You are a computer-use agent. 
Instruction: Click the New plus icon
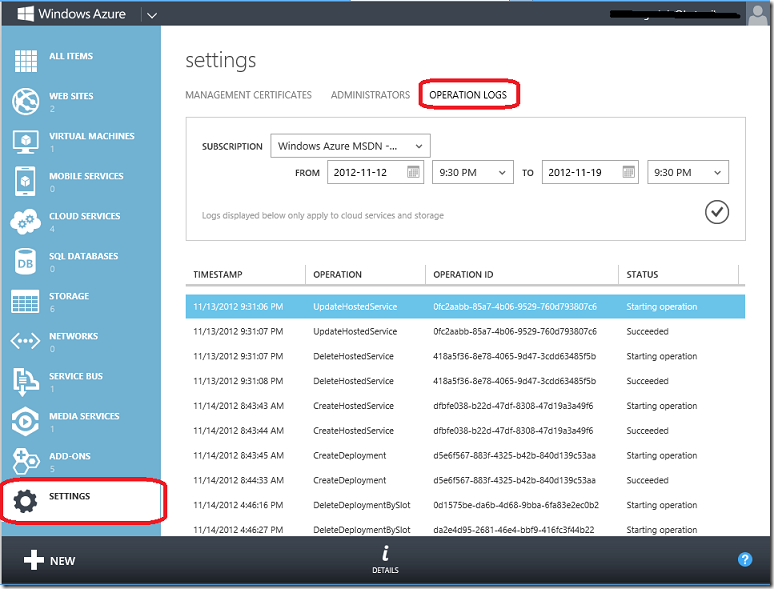[34, 560]
